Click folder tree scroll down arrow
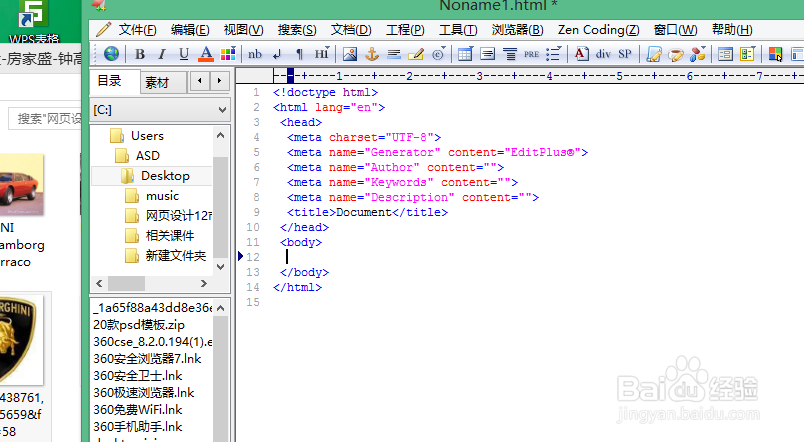The width and height of the screenshot is (804, 442). 220,267
